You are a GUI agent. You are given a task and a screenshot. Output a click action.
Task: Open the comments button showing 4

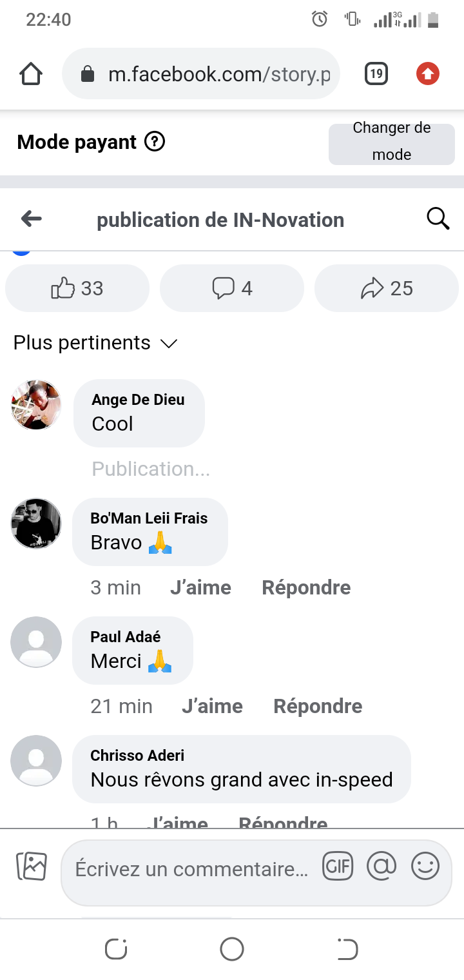(232, 288)
